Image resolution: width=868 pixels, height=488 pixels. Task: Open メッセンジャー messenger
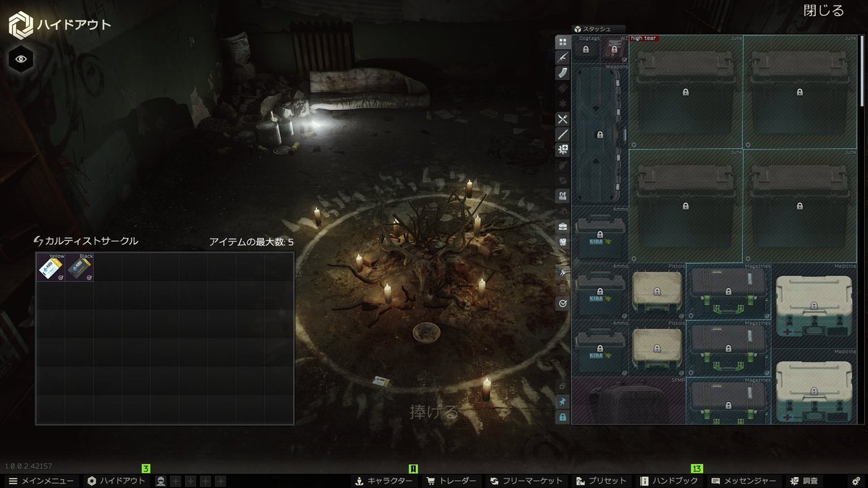(x=744, y=481)
